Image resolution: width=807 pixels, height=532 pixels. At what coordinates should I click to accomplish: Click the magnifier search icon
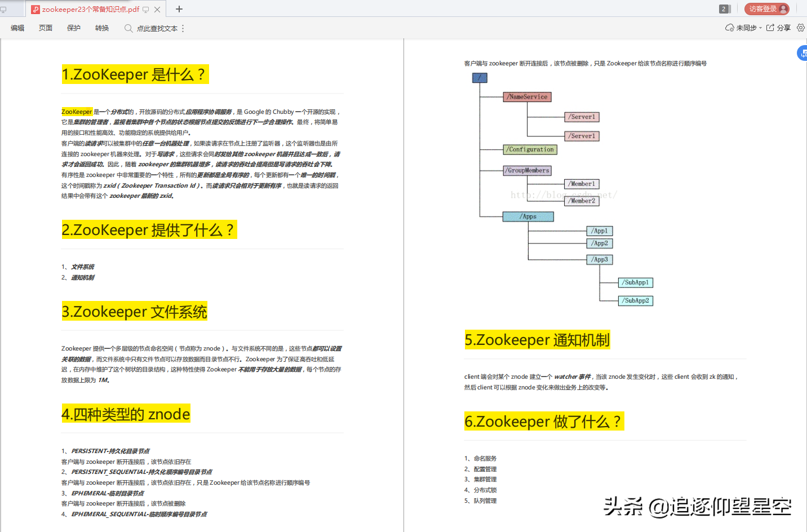click(x=128, y=28)
